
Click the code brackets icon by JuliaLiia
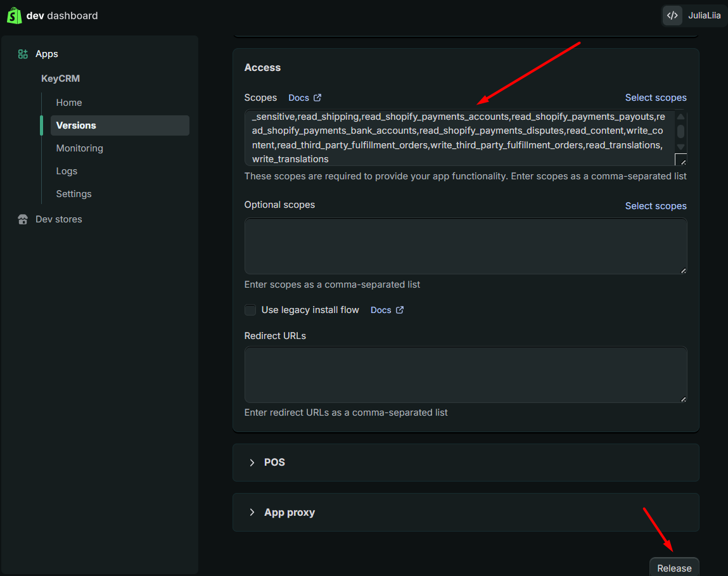(x=672, y=16)
